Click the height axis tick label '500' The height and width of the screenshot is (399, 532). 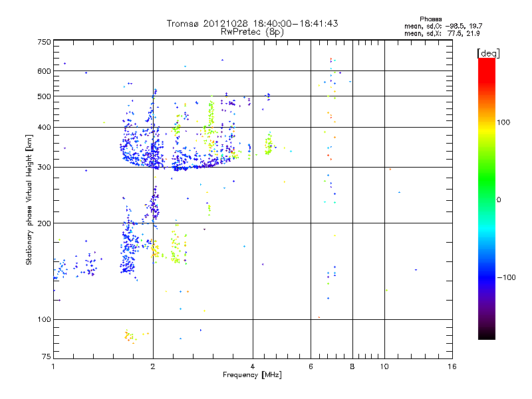[44, 96]
